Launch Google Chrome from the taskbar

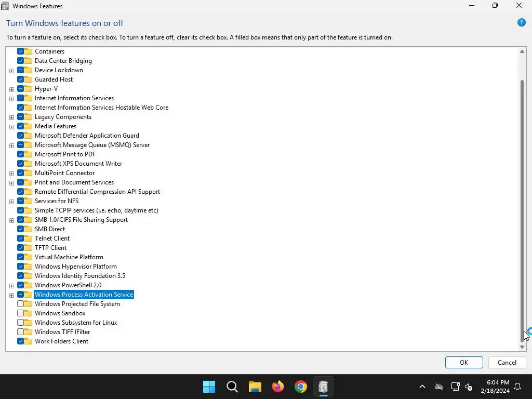(301, 387)
